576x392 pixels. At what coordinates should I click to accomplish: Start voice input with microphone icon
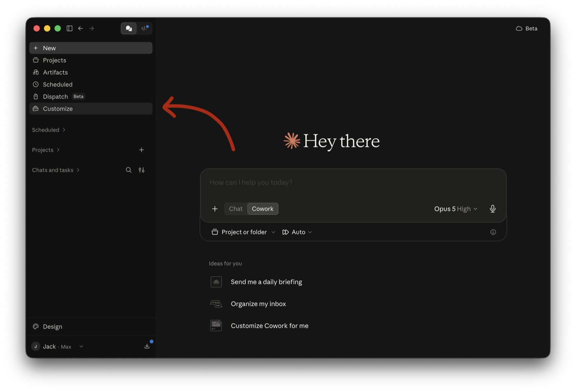tap(492, 209)
